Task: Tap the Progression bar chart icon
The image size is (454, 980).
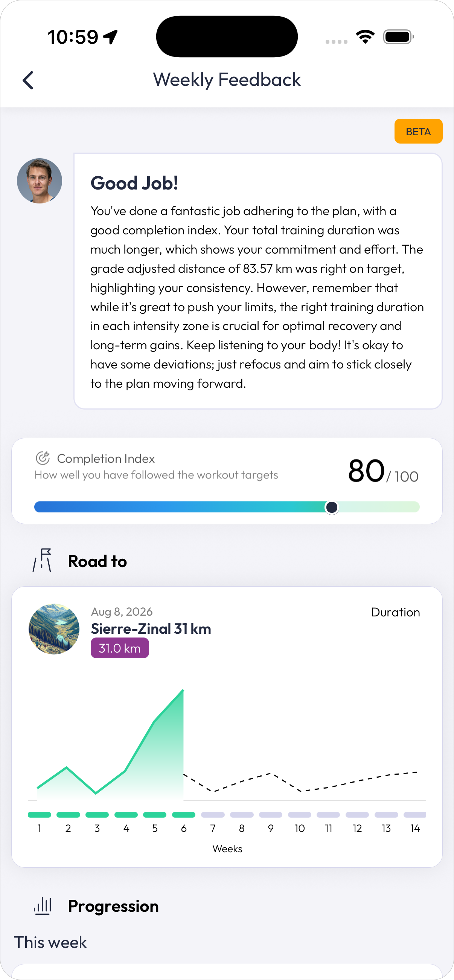Action: coord(43,906)
